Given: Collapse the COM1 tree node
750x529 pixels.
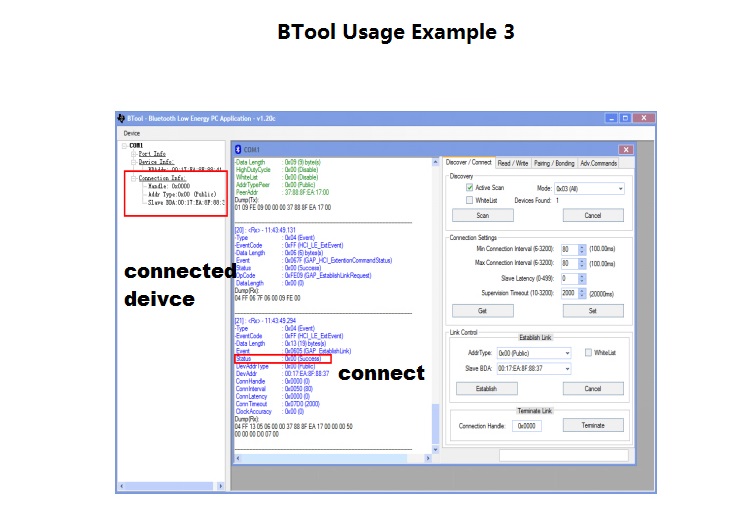Looking at the screenshot, I should pos(124,145).
